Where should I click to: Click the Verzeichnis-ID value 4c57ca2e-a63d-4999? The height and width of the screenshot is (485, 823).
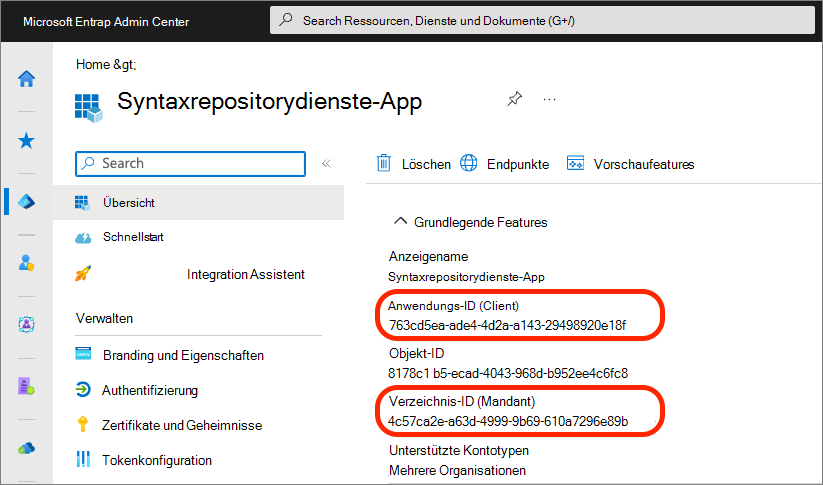[508, 421]
